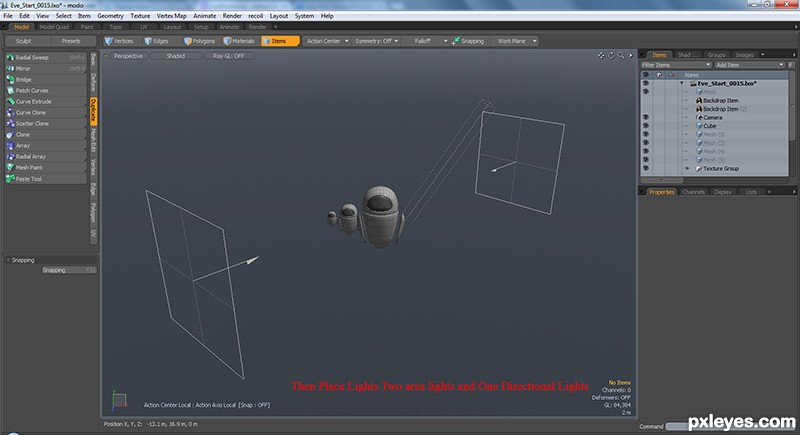Switch to Vertices selection mode
Image resolution: width=800 pixels, height=435 pixels.
pyautogui.click(x=119, y=41)
